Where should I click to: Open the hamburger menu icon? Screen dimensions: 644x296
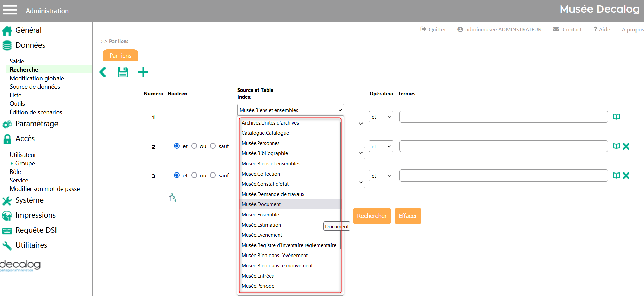click(10, 10)
